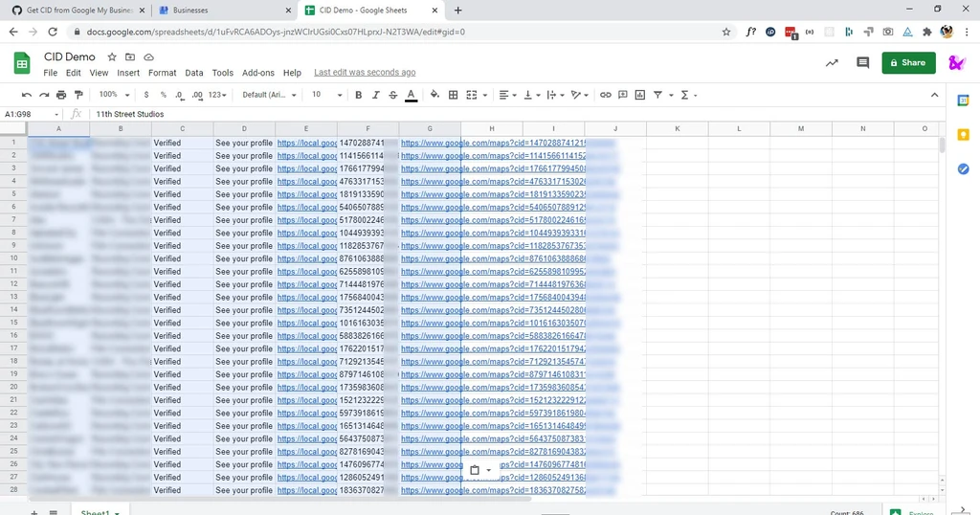
Task: Check the cloud document status icon
Action: tap(148, 56)
